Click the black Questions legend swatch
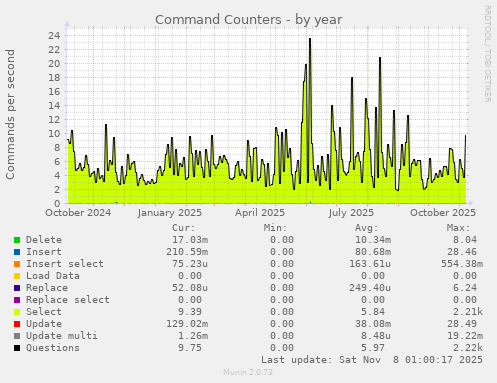Viewport: 497px width, 383px height. (x=17, y=348)
